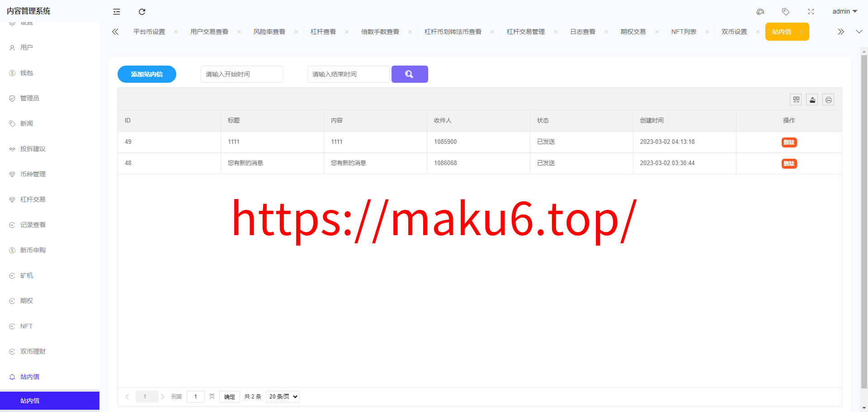Open 新闻 in the sidebar
This screenshot has width=868, height=412.
click(x=50, y=123)
